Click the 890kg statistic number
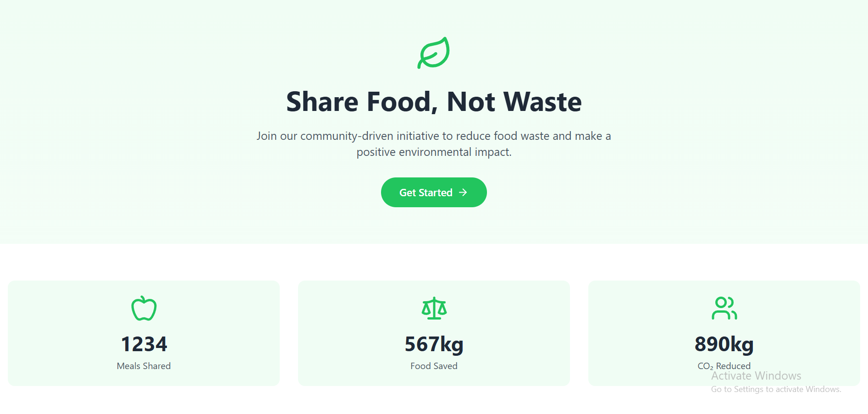The height and width of the screenshot is (414, 868). click(724, 344)
